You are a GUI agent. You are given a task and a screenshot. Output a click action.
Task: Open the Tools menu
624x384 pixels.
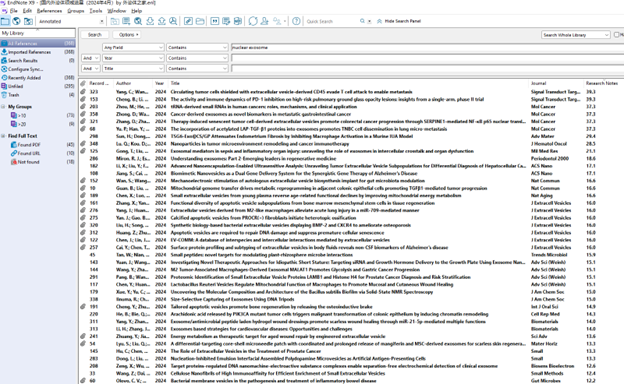click(x=96, y=11)
